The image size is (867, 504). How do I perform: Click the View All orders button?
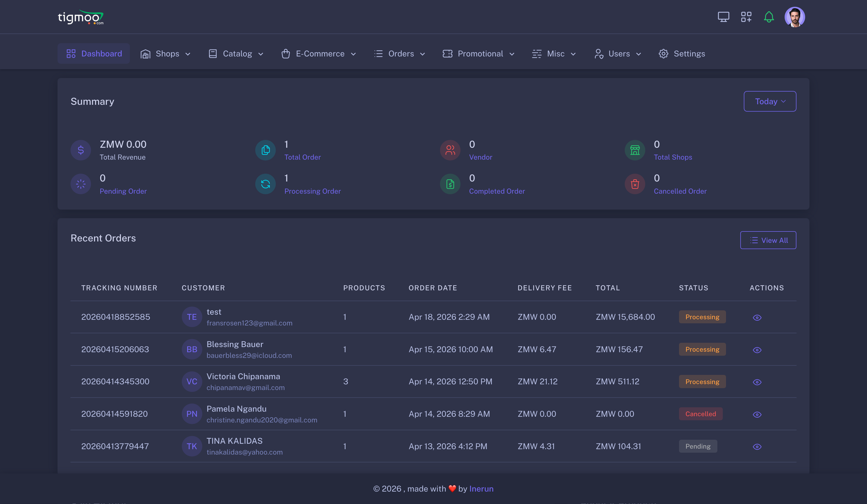tap(768, 240)
